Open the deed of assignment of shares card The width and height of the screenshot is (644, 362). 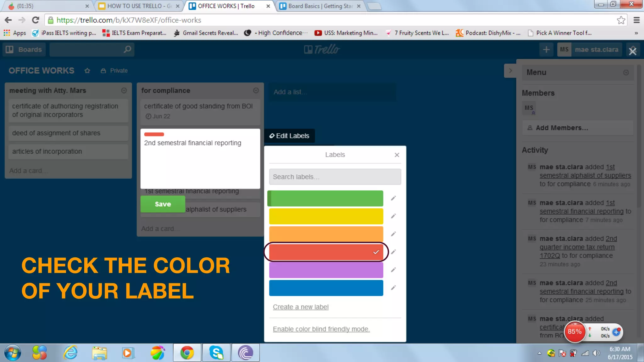(x=68, y=133)
